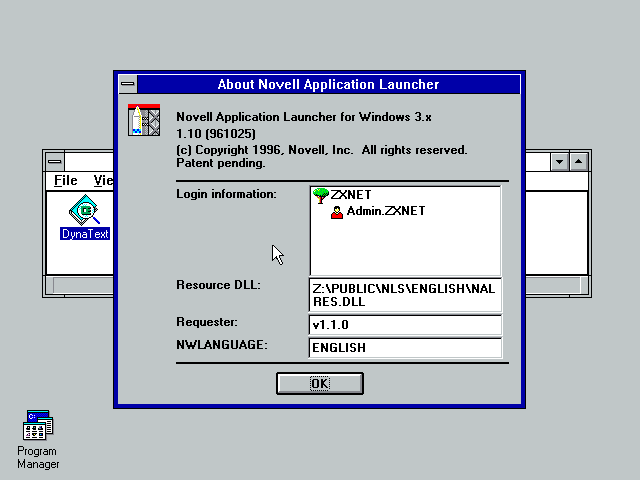Click OK to close the About dialog
The width and height of the screenshot is (640, 480).
pyautogui.click(x=320, y=383)
